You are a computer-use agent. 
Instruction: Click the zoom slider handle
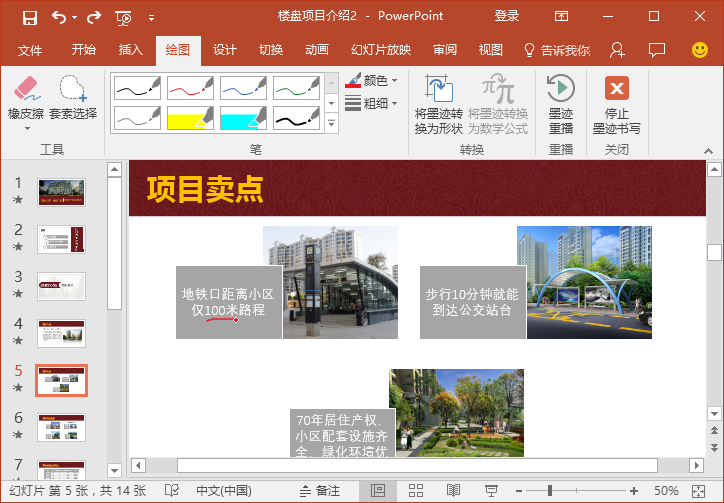pos(549,491)
